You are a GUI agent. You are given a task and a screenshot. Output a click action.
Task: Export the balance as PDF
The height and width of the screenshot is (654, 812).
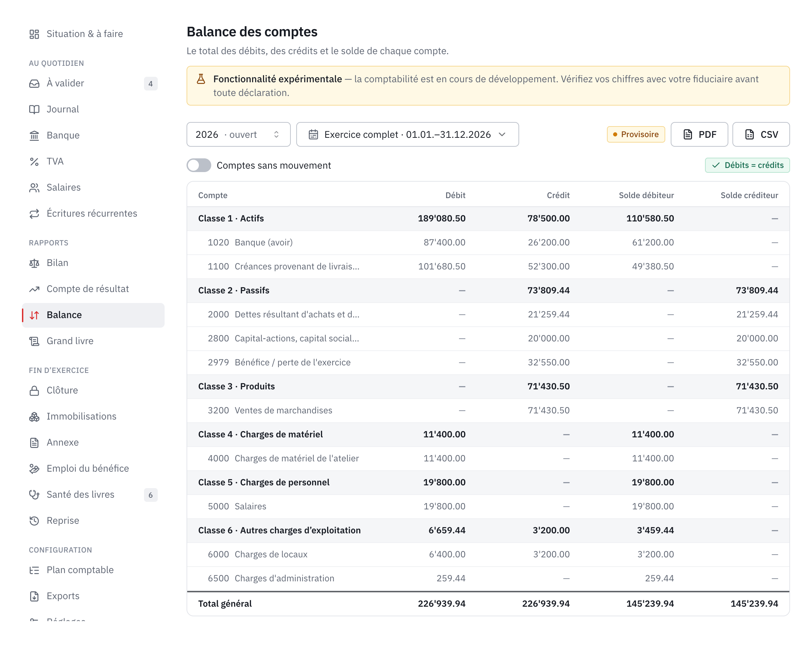699,134
